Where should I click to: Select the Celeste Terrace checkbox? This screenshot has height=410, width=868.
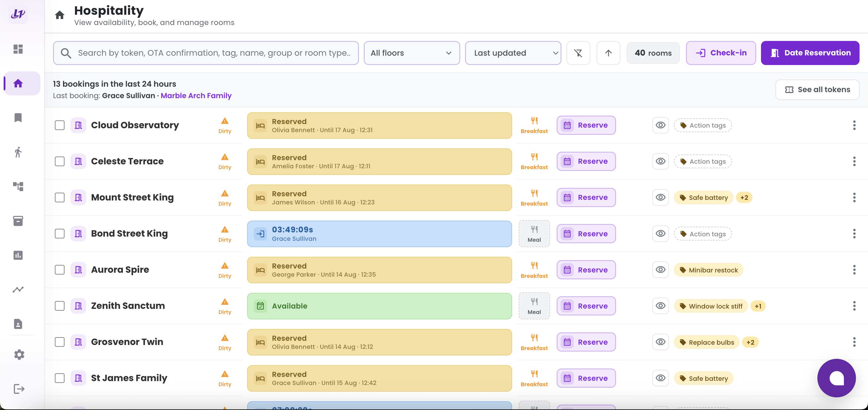point(60,161)
